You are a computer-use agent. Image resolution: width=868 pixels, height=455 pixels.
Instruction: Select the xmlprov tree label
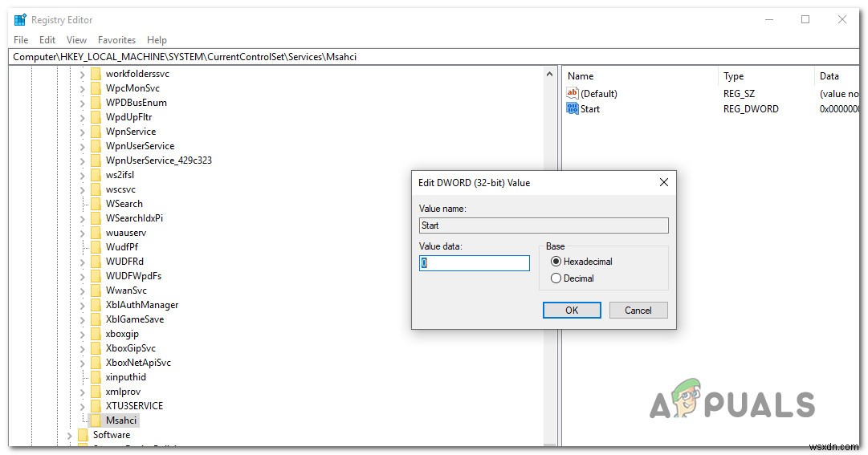[123, 392]
